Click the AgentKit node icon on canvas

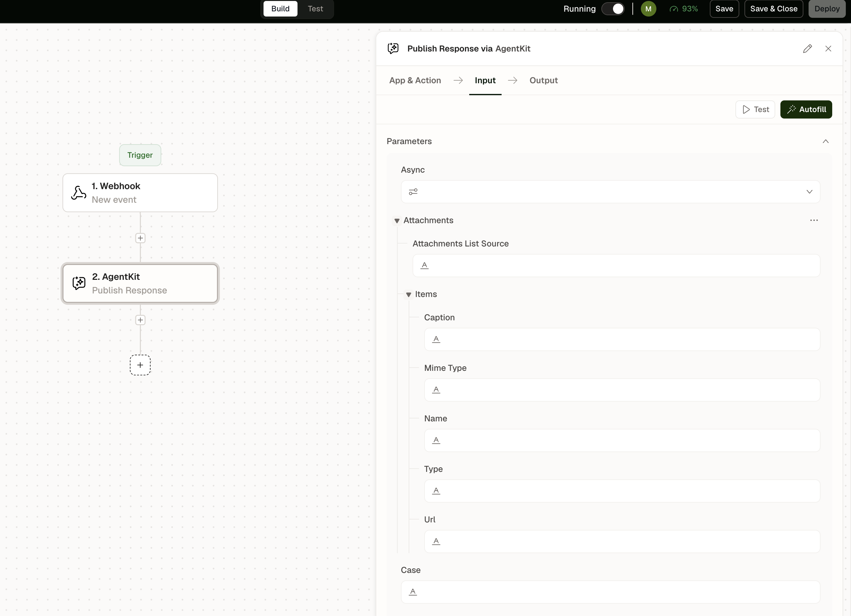point(79,283)
